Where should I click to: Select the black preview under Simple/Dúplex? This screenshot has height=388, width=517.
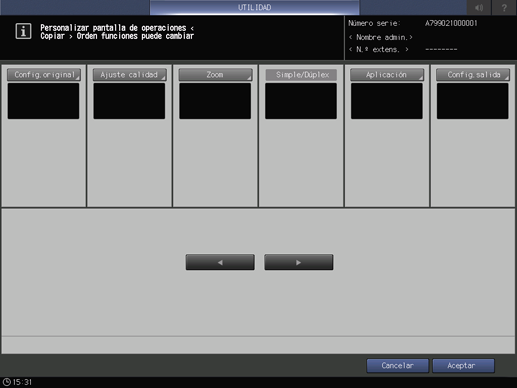[x=301, y=101]
